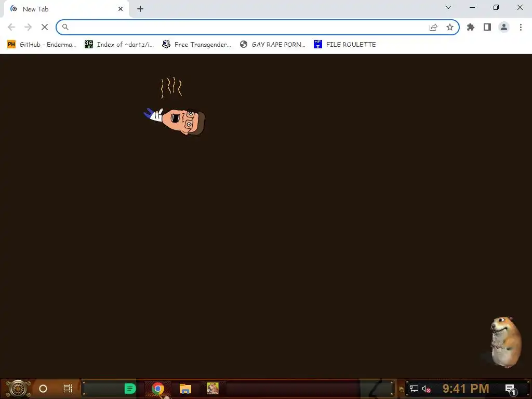
Task: Go back to previous page
Action: click(x=11, y=27)
